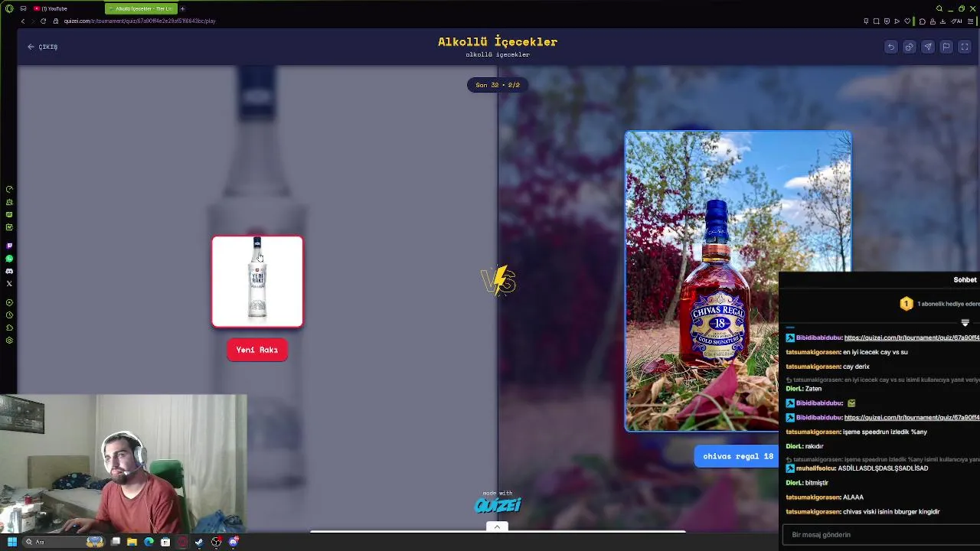Click the taskbar Ara search box
The width and height of the screenshot is (980, 551).
pos(64,542)
